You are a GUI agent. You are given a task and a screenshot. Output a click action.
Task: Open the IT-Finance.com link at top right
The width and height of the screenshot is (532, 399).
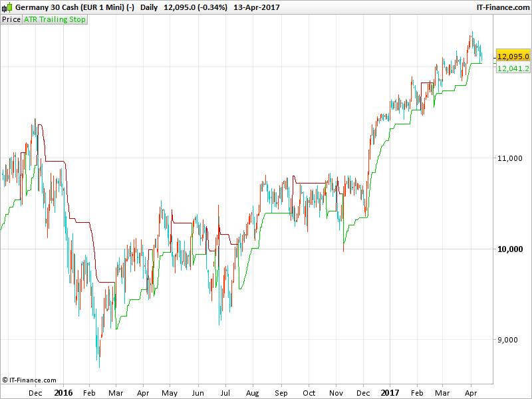pos(503,7)
